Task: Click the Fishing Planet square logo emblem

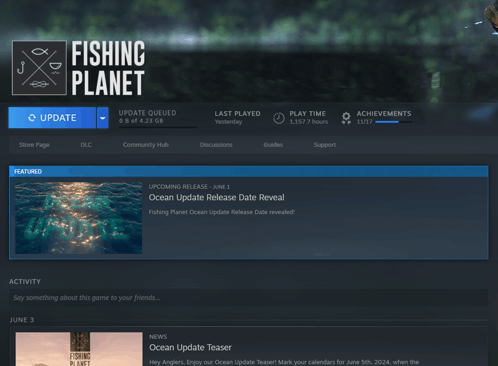Action: pyautogui.click(x=39, y=68)
